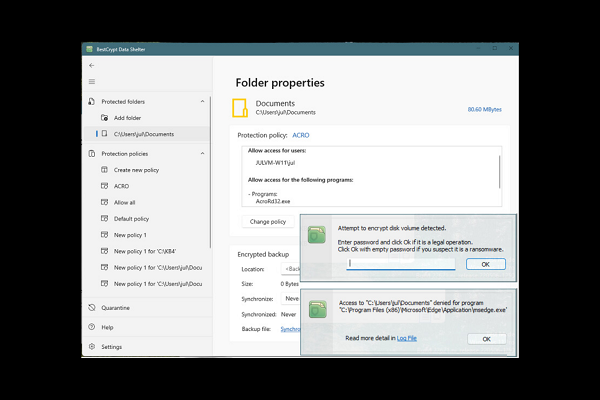Viewport: 600px width, 400px height.
Task: Click the Add folder icon
Action: (x=103, y=118)
